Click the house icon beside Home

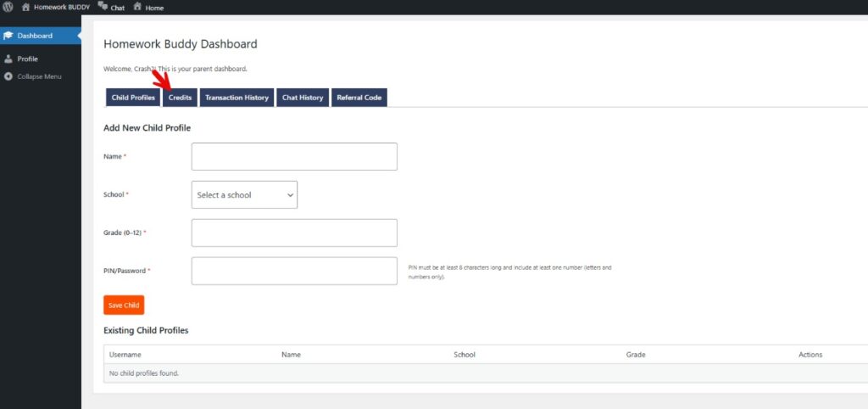137,7
